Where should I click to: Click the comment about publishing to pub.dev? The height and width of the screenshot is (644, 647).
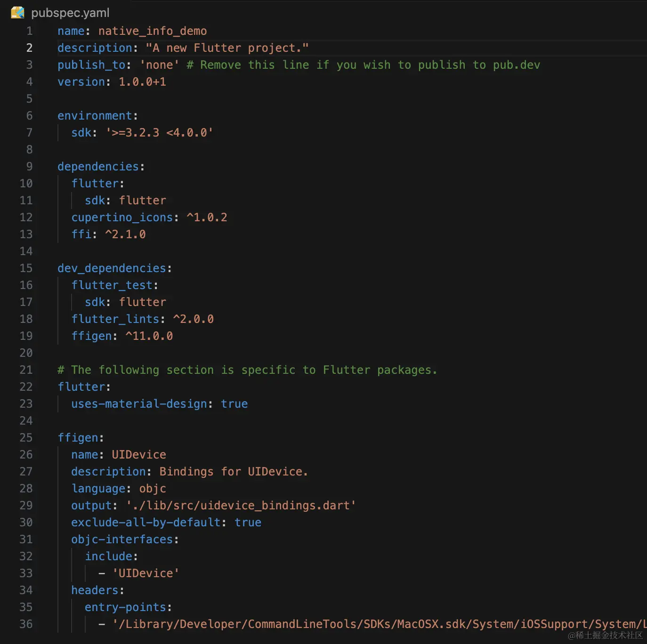click(x=364, y=65)
